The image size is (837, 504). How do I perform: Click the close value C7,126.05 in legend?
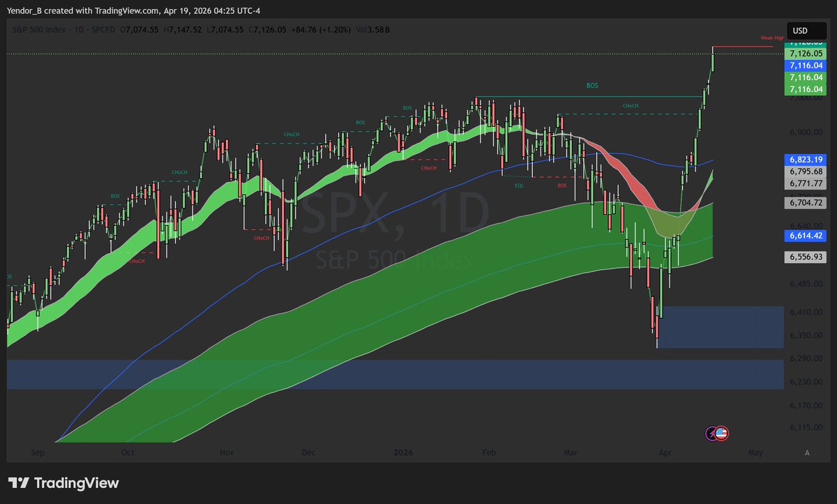[266, 30]
